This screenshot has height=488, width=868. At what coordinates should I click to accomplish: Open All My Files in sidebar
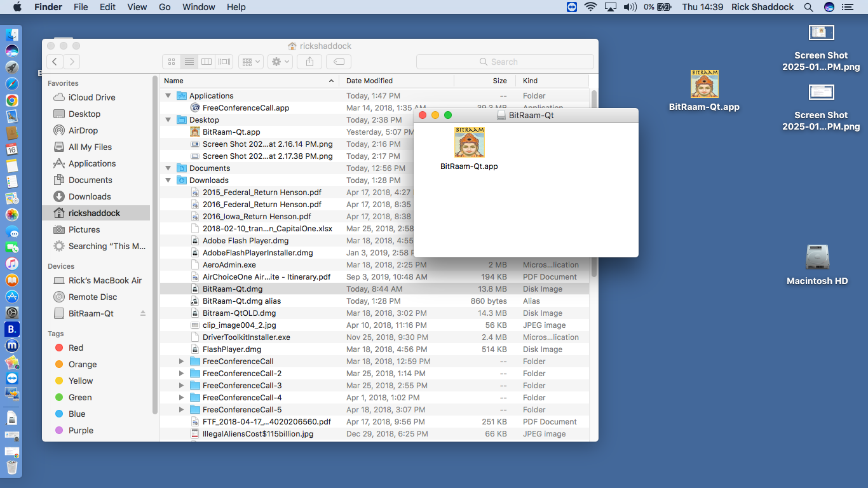tap(90, 147)
